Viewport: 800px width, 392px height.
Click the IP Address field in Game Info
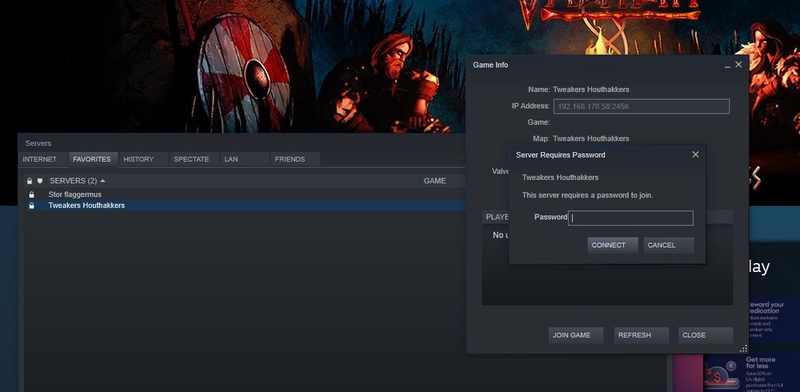[641, 106]
